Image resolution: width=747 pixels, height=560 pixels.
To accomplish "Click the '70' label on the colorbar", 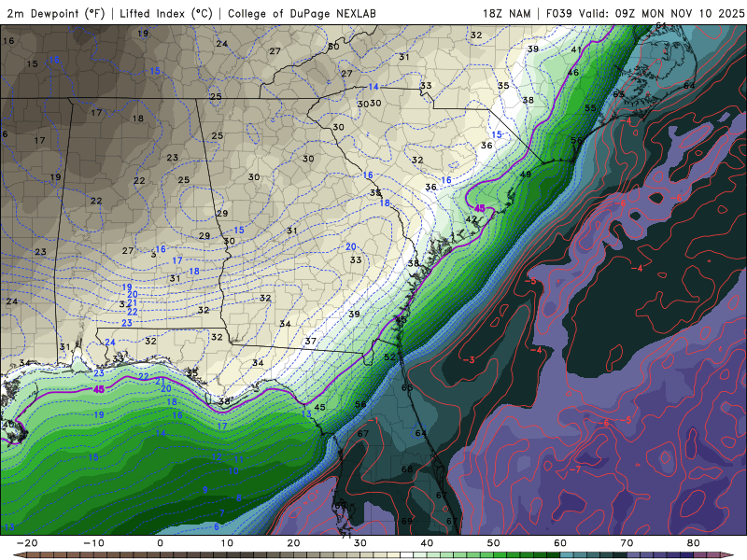I will click(627, 543).
